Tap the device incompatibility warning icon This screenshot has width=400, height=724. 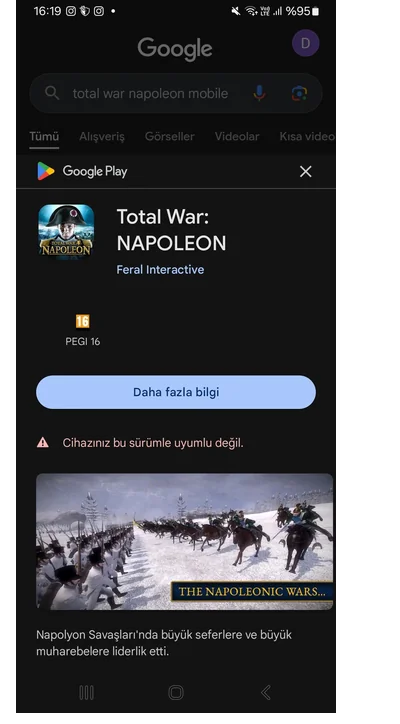pyautogui.click(x=42, y=443)
